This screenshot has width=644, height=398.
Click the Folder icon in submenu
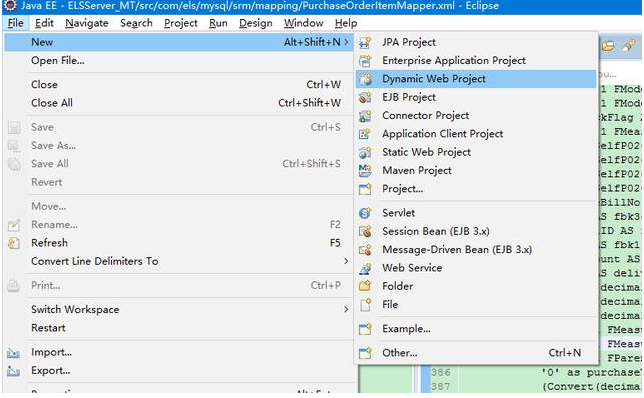coord(365,286)
